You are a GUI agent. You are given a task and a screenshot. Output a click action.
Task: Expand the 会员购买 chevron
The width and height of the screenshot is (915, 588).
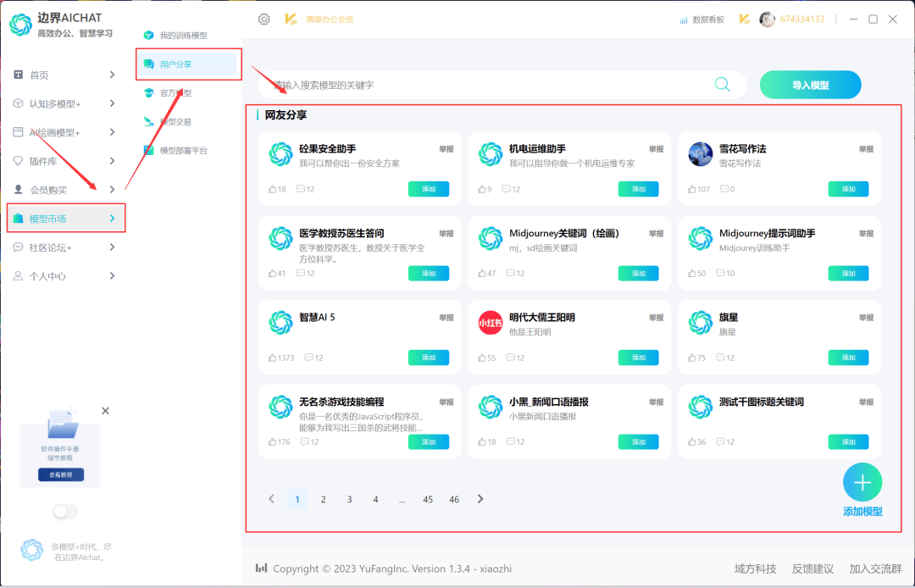(x=112, y=190)
